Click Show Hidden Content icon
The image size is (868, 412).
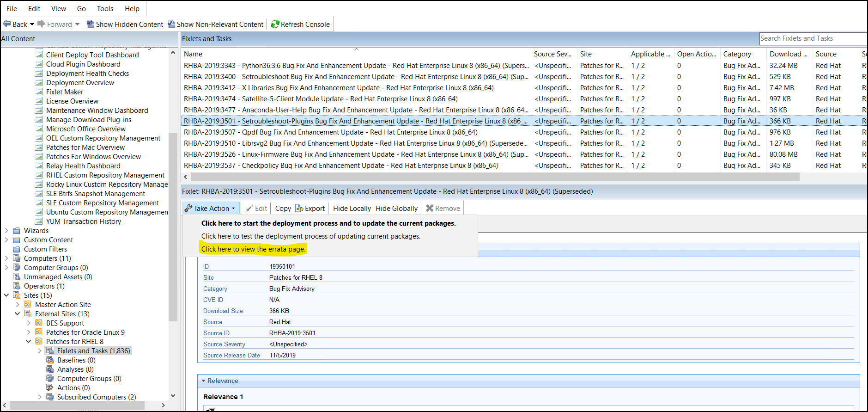pos(91,25)
